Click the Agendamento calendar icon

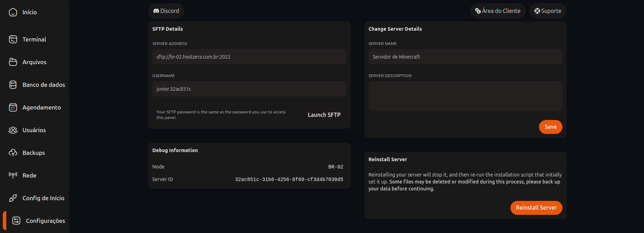[x=13, y=107]
